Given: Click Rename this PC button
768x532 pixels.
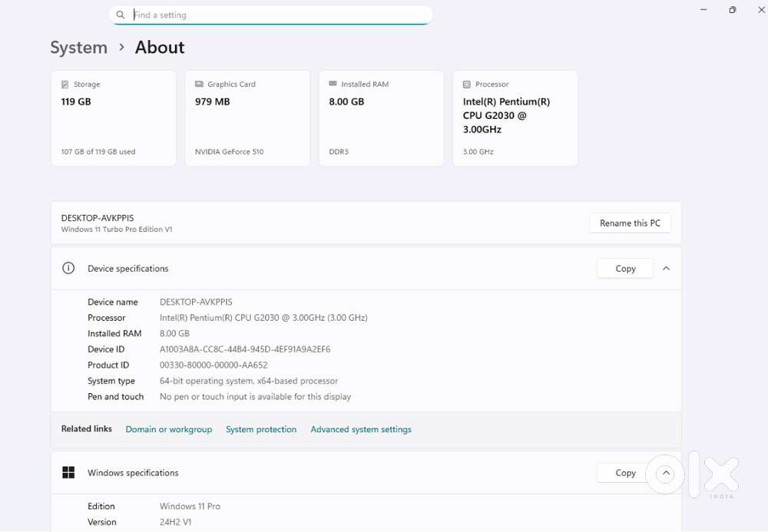Looking at the screenshot, I should pos(630,223).
